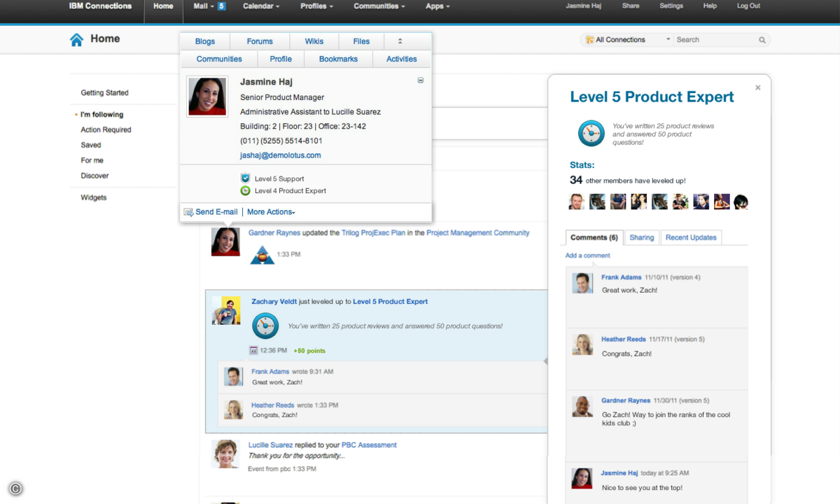The image size is (840, 504).
Task: Open Widgets in the sidebar
Action: pyautogui.click(x=94, y=197)
